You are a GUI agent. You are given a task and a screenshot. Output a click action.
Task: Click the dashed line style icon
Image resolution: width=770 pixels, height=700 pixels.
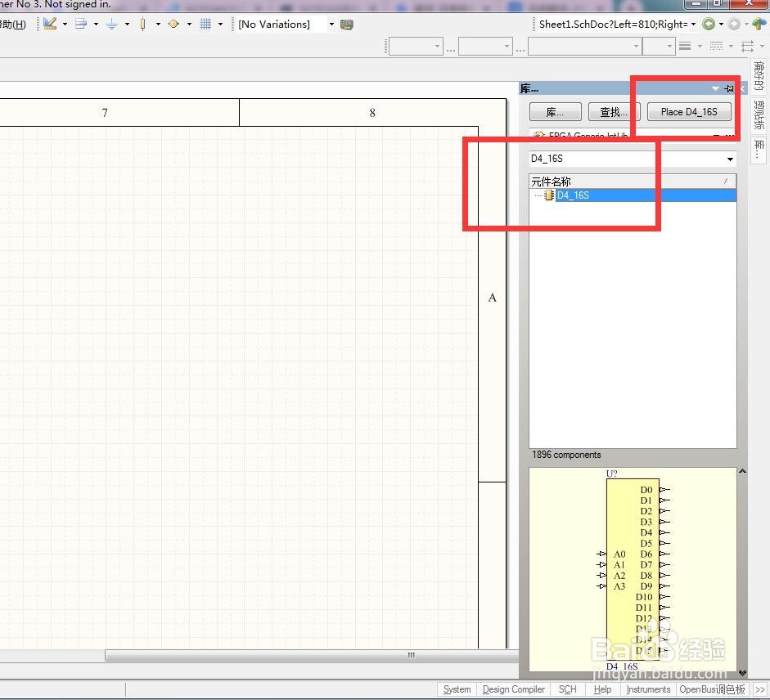(717, 46)
